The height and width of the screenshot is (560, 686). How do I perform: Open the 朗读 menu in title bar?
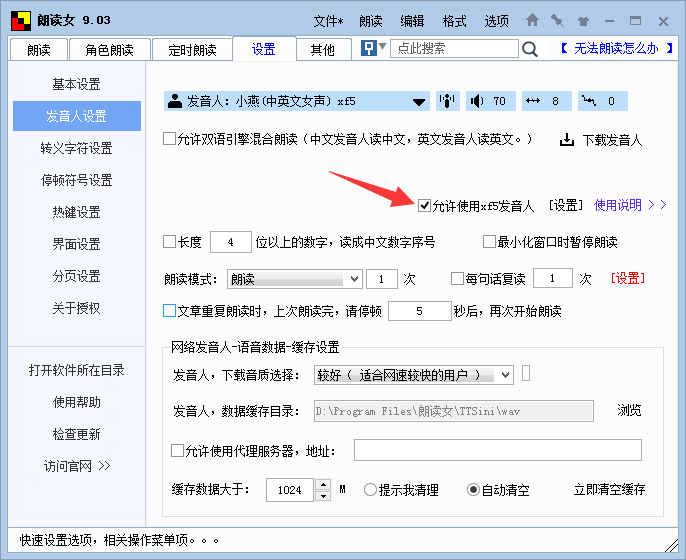371,21
